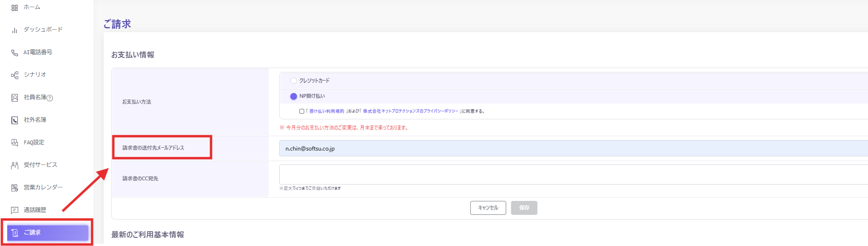Click the シナリオ flow diagram icon
868x246 pixels.
(14, 75)
